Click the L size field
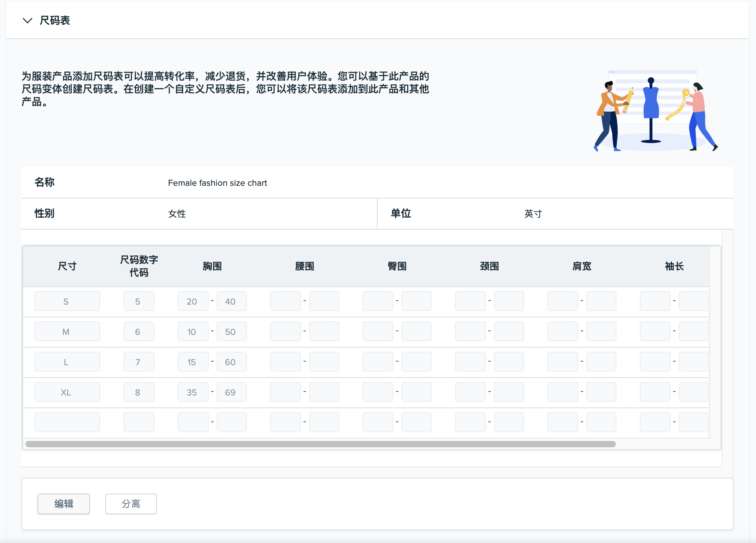The width and height of the screenshot is (756, 543). (67, 362)
